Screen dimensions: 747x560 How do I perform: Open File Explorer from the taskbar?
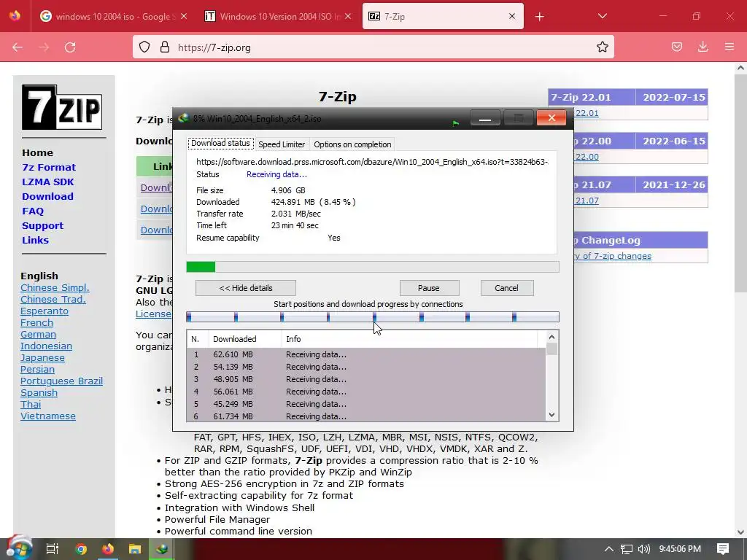point(135,549)
